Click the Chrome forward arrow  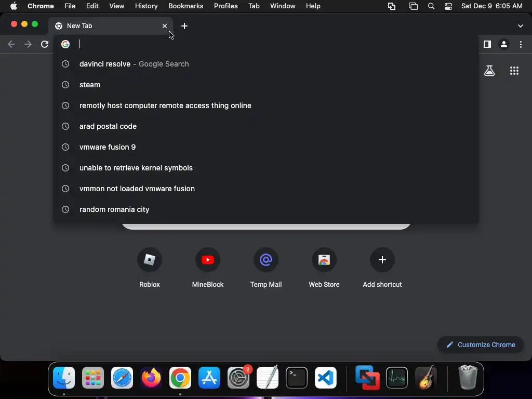click(x=28, y=44)
